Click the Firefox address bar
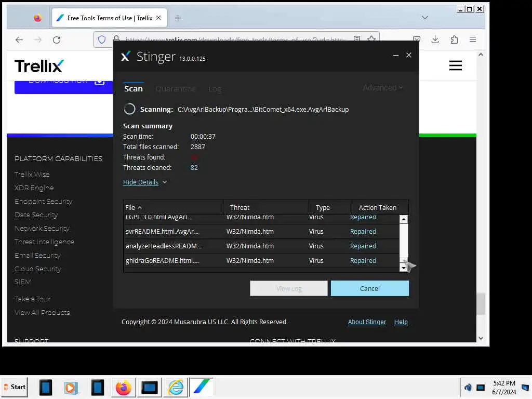The width and height of the screenshot is (532, 399). 236,39
